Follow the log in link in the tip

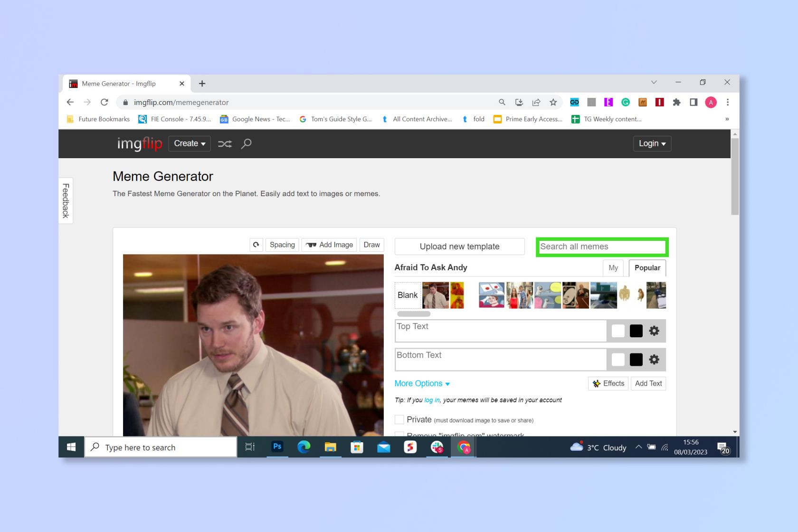[x=432, y=400]
